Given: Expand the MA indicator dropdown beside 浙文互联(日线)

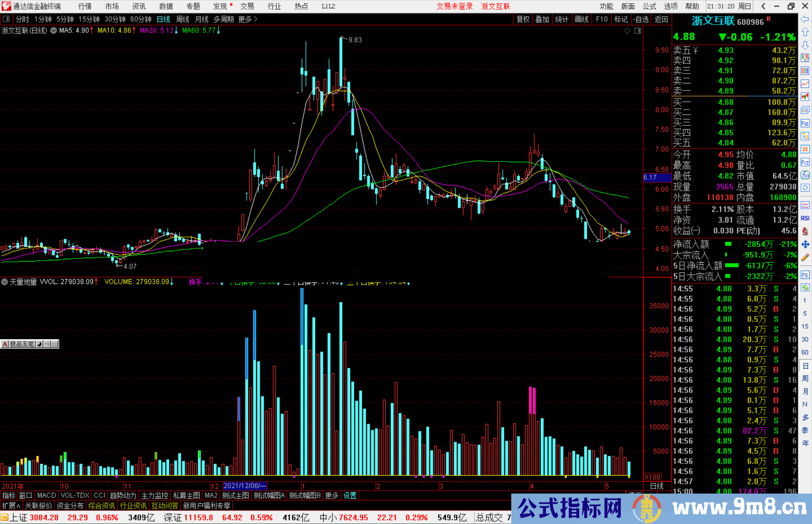Looking at the screenshot, I should coord(54,30).
